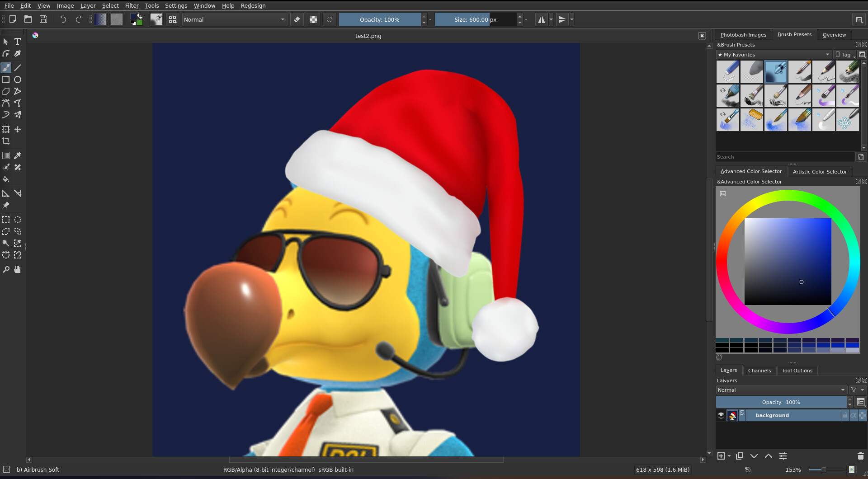Click the brush presets Search field

785,157
